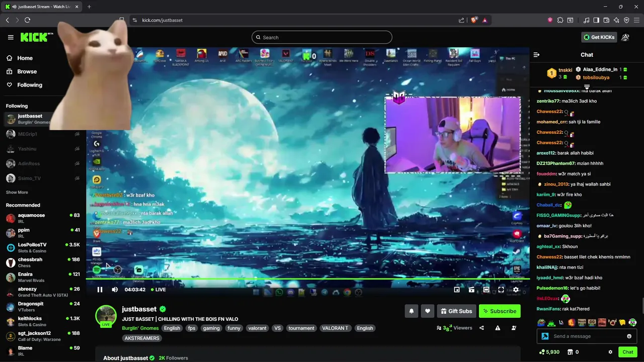Open Brave Wallet icon
Image resolution: width=644 pixels, height=362 pixels.
tap(606, 20)
